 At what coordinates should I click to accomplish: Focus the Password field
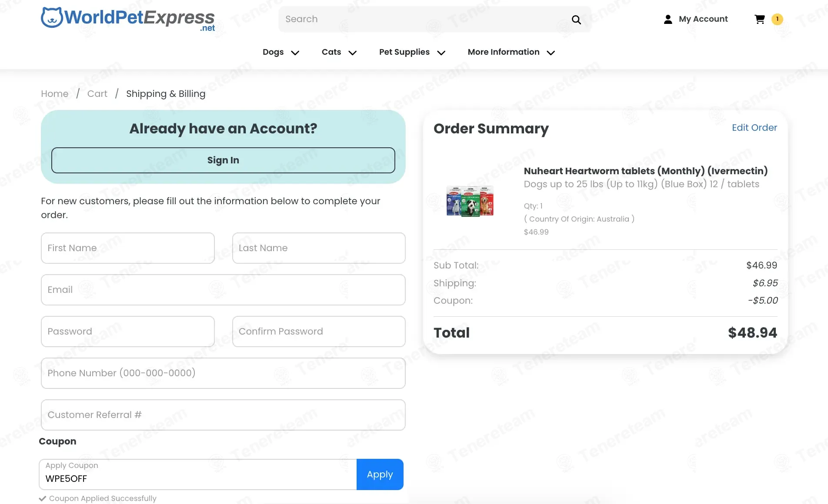point(128,332)
